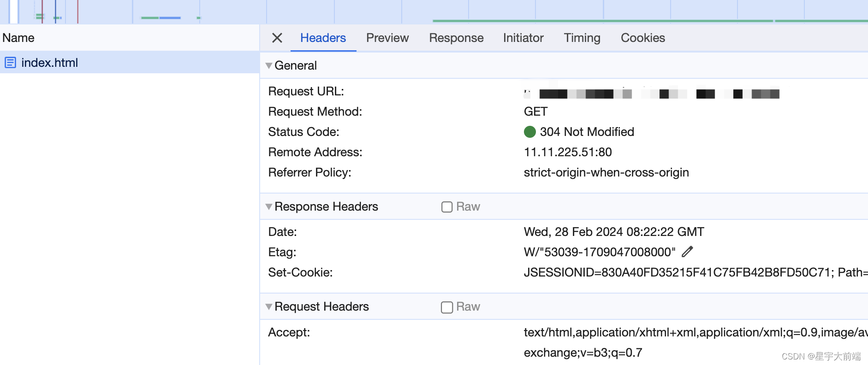The height and width of the screenshot is (365, 868).
Task: Close the request details panel
Action: [277, 38]
